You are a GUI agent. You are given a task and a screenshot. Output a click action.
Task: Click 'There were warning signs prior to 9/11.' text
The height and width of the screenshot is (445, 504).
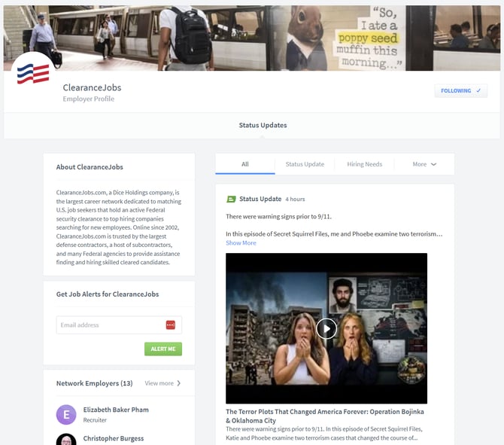(278, 217)
